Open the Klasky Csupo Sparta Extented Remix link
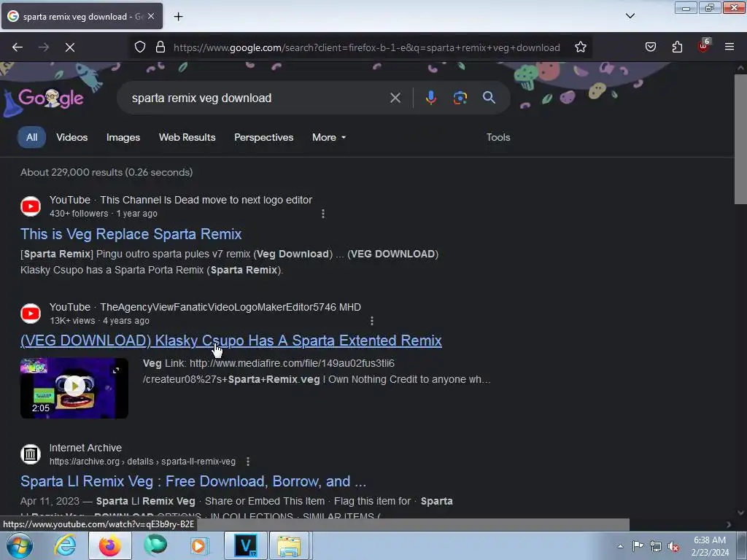747x560 pixels. pos(231,341)
